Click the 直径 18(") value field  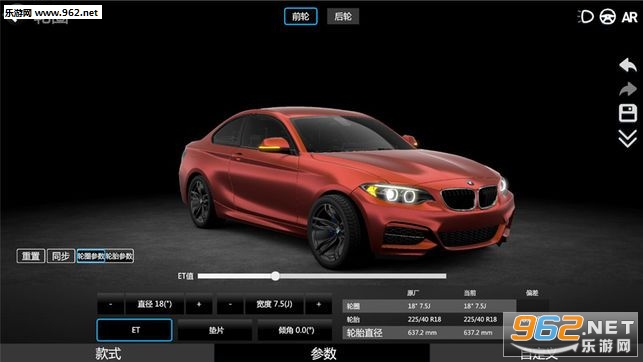(155, 304)
